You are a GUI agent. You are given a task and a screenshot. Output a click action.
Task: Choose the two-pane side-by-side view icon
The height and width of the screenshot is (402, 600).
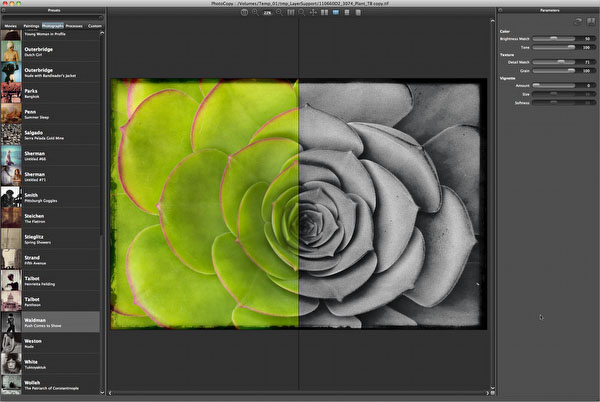[324, 13]
